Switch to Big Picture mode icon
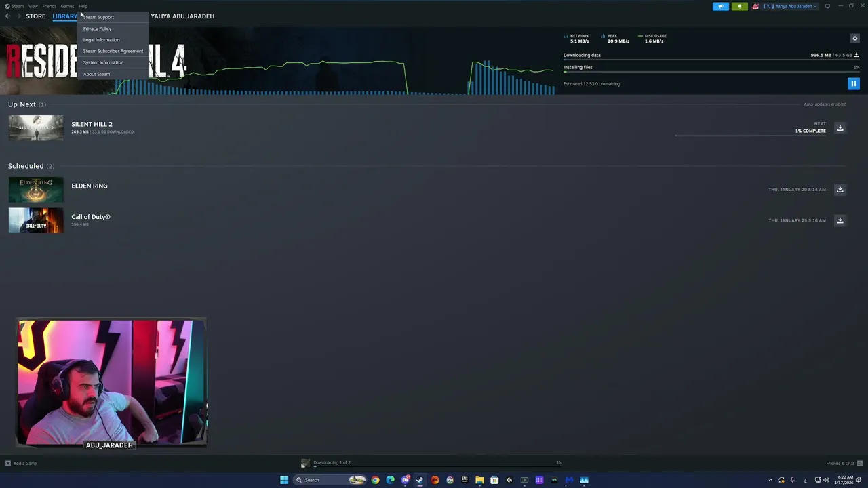The width and height of the screenshot is (868, 488). [x=827, y=6]
